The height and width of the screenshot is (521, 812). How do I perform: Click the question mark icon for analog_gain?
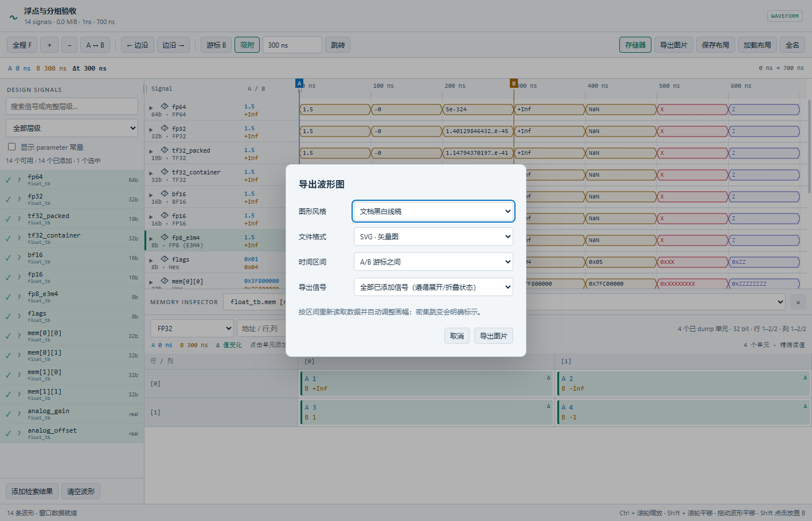tap(19, 414)
